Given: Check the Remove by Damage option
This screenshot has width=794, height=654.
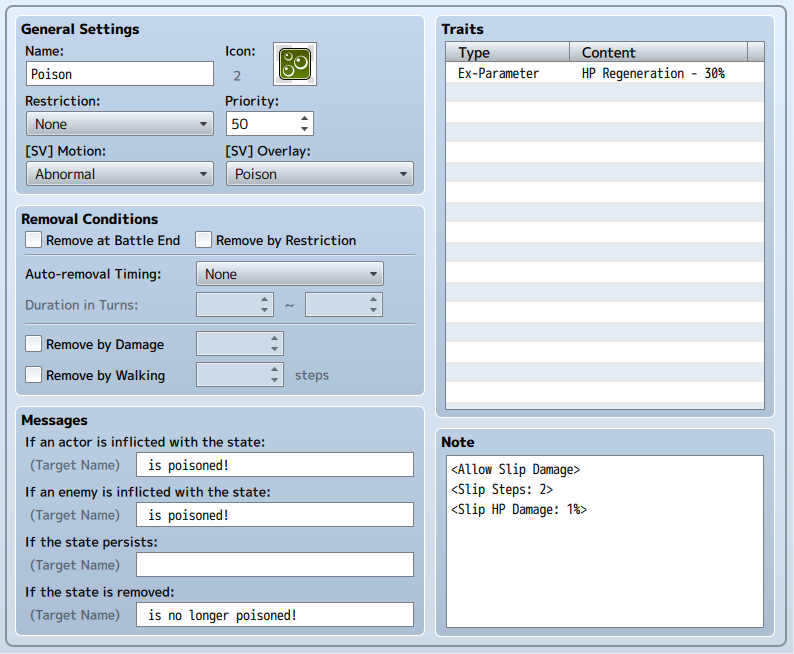Looking at the screenshot, I should point(34,344).
